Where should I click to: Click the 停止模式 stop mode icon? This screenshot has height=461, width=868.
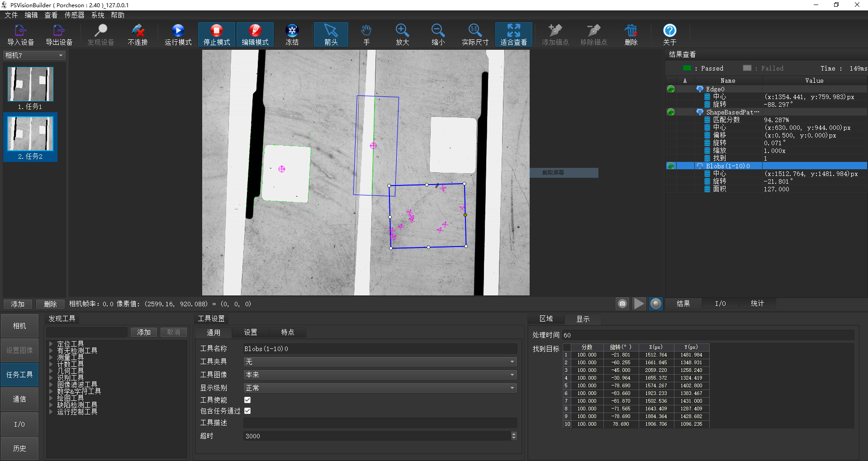pyautogui.click(x=216, y=31)
